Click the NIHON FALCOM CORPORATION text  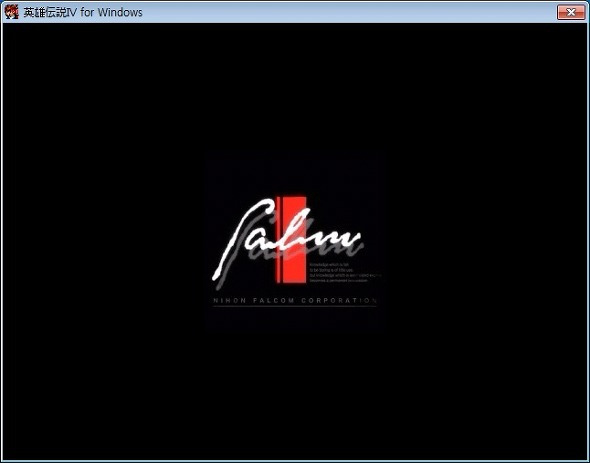click(x=295, y=300)
